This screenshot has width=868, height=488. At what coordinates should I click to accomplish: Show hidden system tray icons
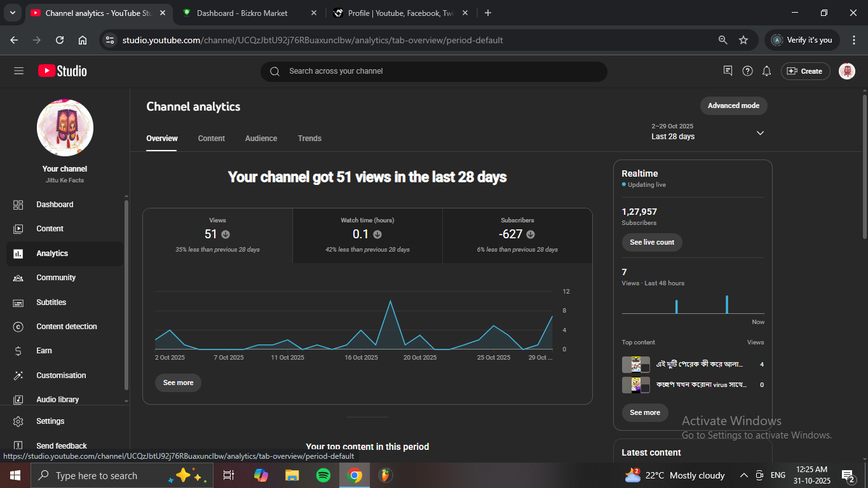point(743,475)
